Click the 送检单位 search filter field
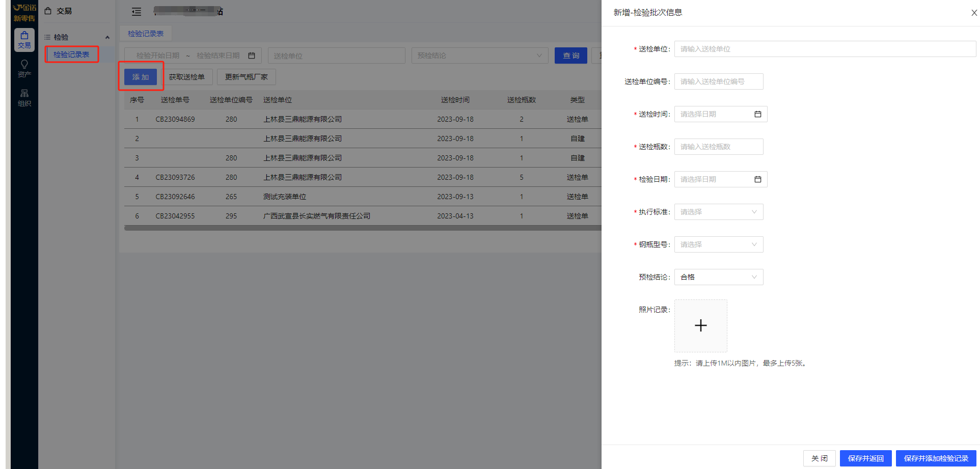The height and width of the screenshot is (469, 980). (x=337, y=56)
